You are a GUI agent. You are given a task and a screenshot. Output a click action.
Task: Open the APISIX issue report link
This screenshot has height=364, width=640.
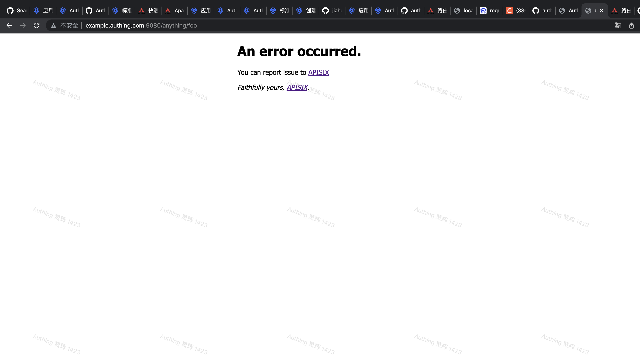[x=319, y=72]
